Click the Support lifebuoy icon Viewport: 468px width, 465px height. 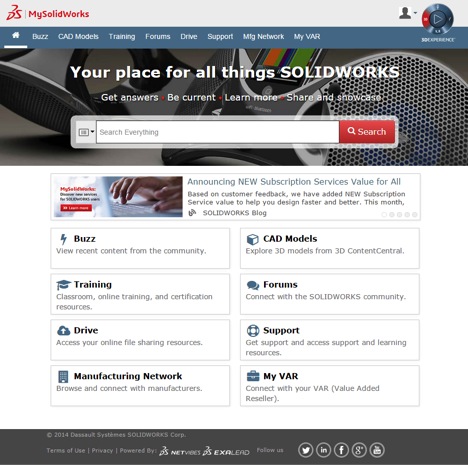[253, 331]
